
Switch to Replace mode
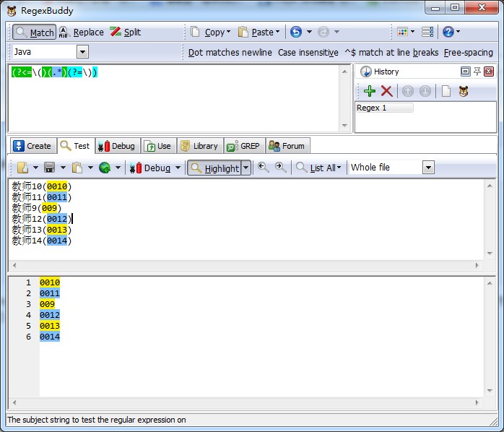82,33
